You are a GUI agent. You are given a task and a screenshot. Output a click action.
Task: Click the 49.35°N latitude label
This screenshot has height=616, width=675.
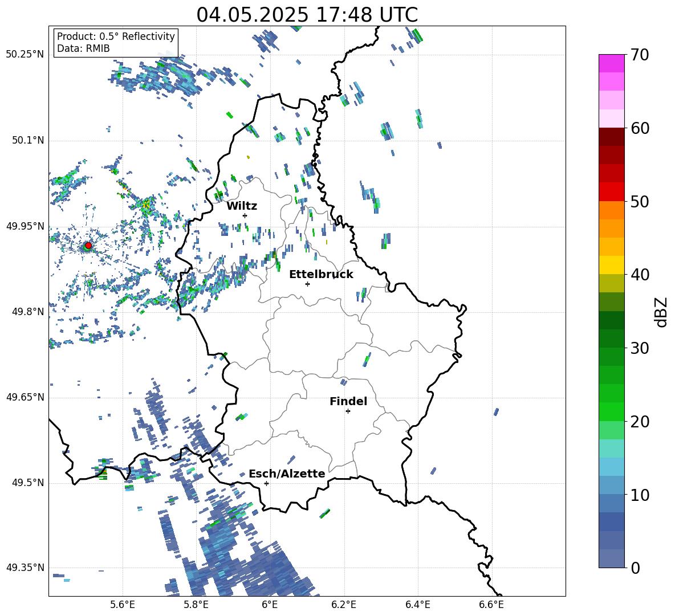click(25, 568)
